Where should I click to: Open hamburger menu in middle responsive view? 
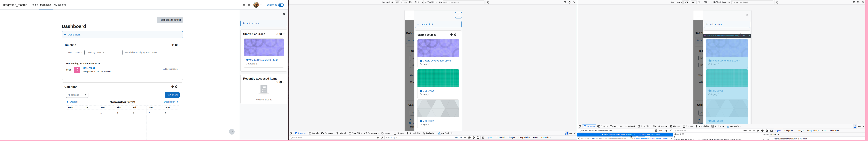coord(409,15)
